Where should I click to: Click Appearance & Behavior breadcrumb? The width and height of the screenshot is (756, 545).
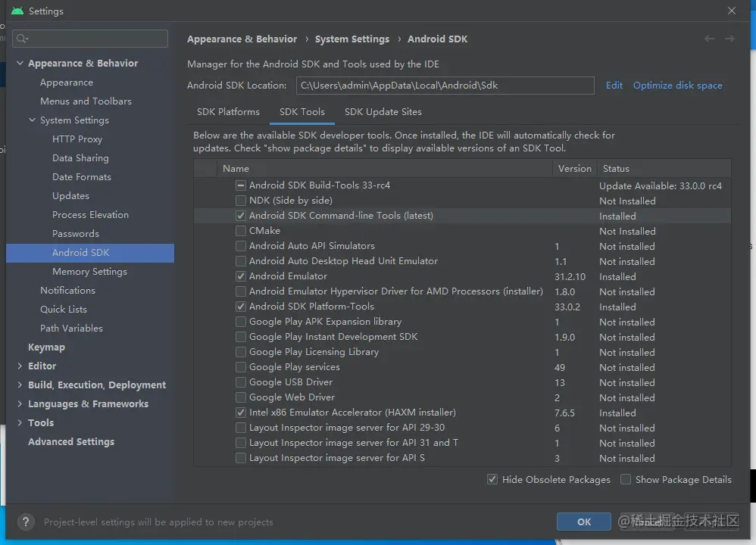[242, 39]
